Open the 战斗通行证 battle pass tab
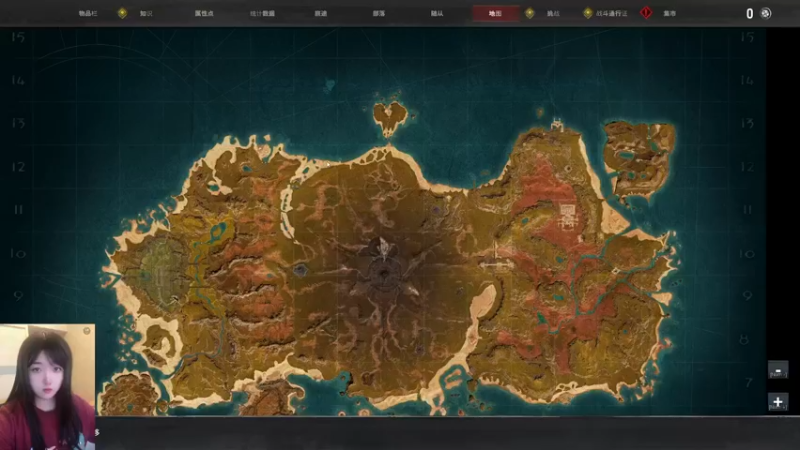This screenshot has height=450, width=800. [612, 13]
